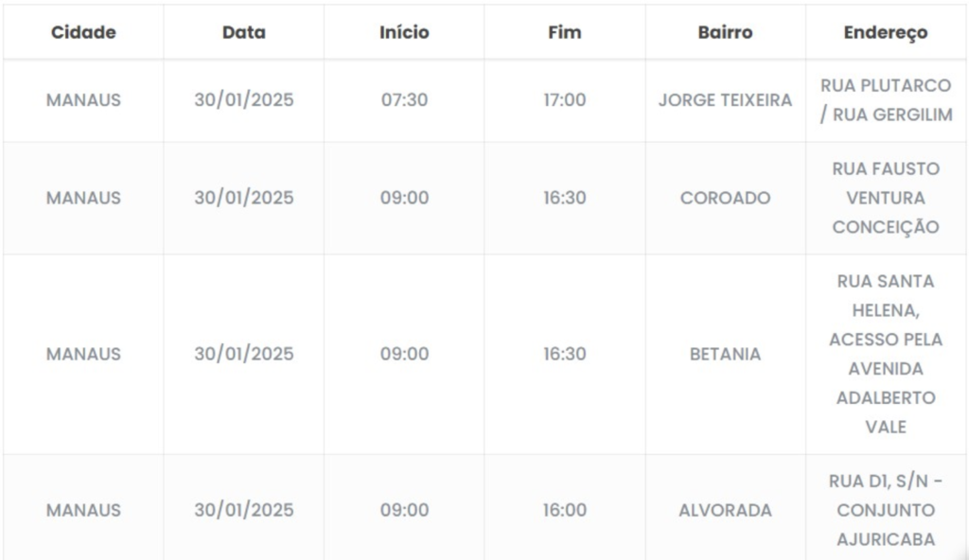Select the RUA D1 Conjunto Ajuricaba address
The width and height of the screenshot is (969, 560).
(x=886, y=511)
